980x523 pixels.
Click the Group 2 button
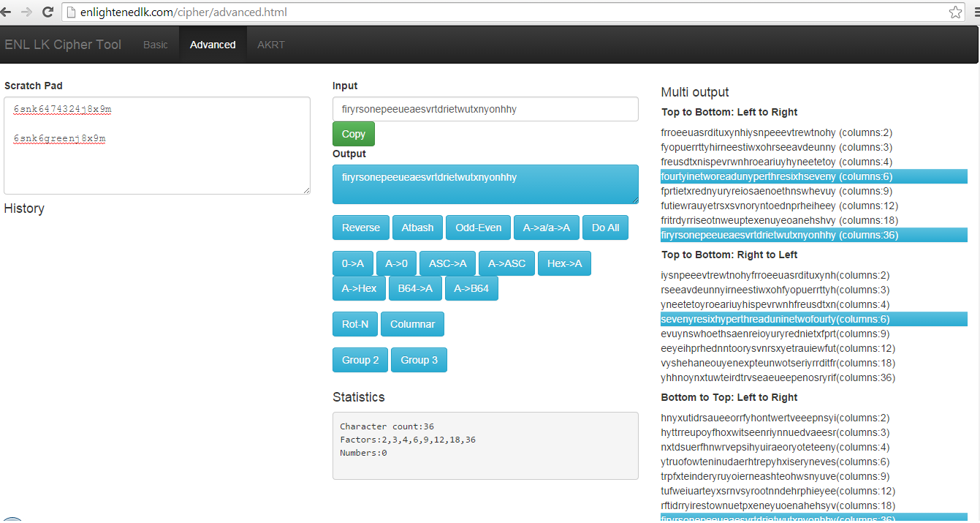pos(360,360)
